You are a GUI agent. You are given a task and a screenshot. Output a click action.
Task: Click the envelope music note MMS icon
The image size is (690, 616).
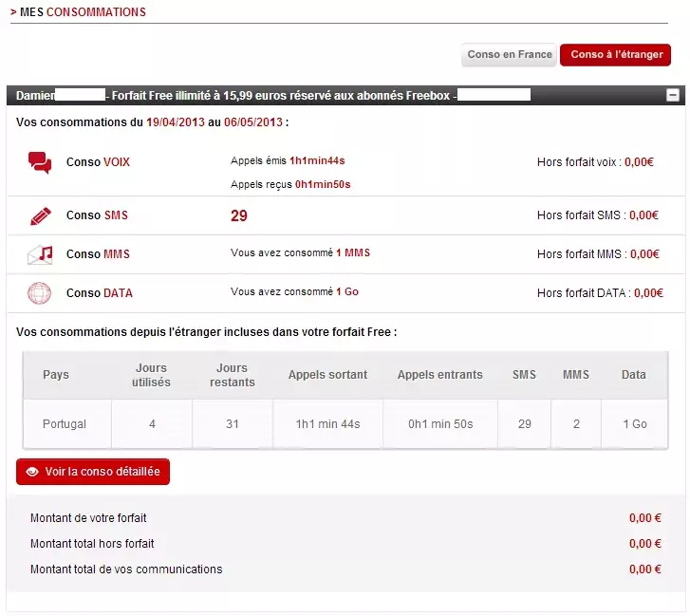[40, 254]
